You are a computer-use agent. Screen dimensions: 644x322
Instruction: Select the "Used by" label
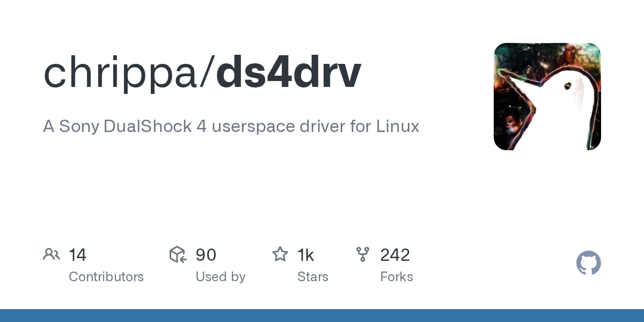click(x=220, y=277)
